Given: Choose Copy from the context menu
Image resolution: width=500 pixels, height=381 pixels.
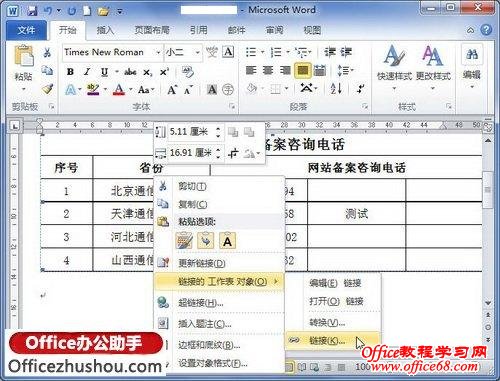Looking at the screenshot, I should (x=219, y=204).
